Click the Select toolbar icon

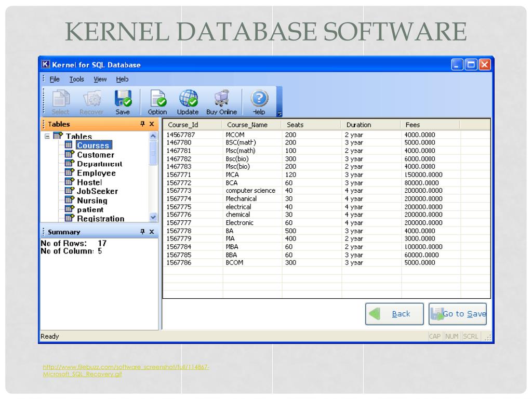61,99
